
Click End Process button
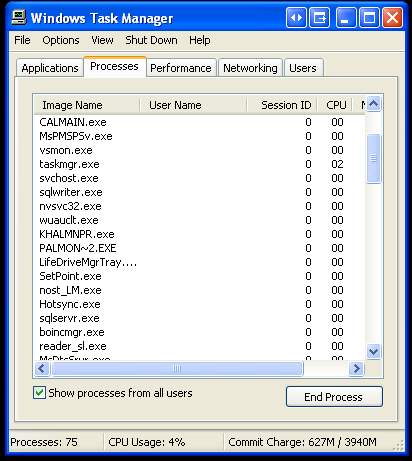point(334,397)
